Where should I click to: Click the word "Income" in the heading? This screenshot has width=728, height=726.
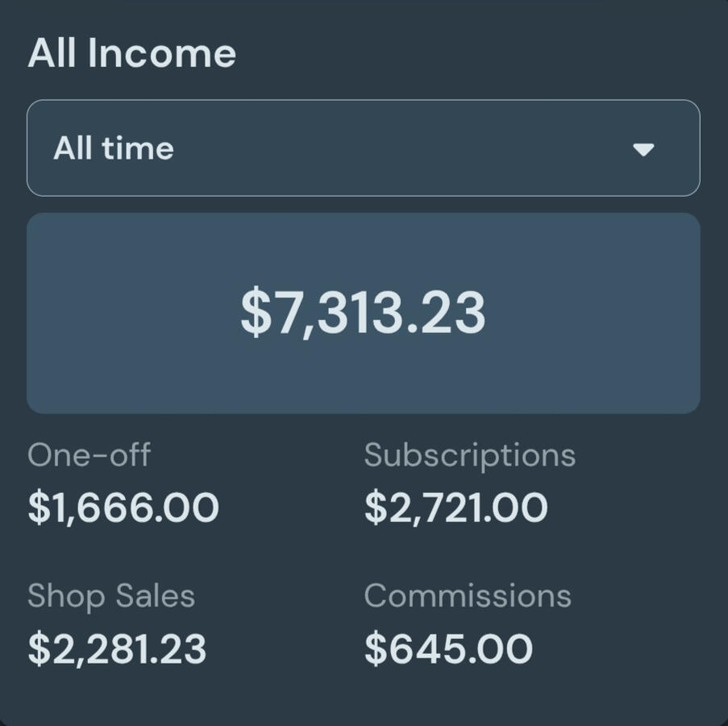click(161, 54)
